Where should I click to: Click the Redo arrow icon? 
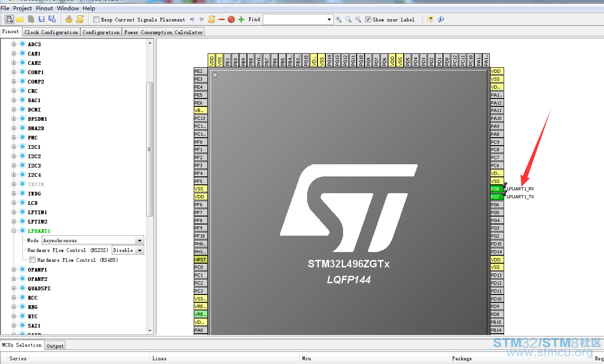(202, 20)
